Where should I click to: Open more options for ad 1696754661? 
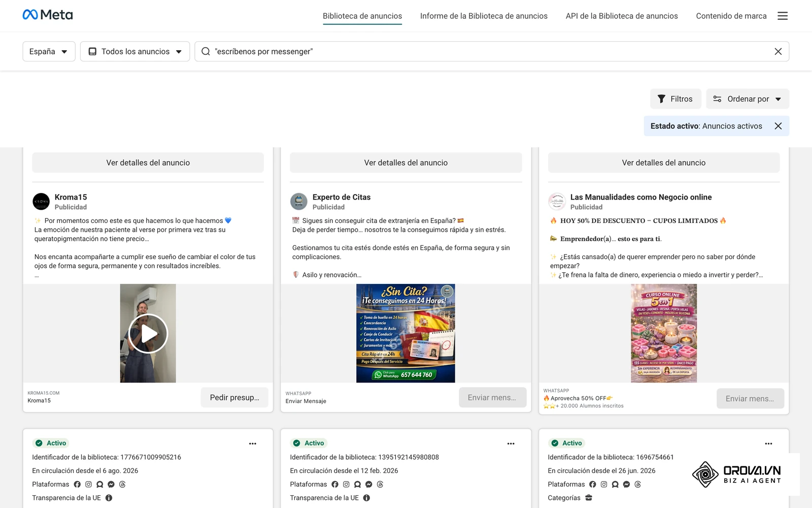[769, 443]
